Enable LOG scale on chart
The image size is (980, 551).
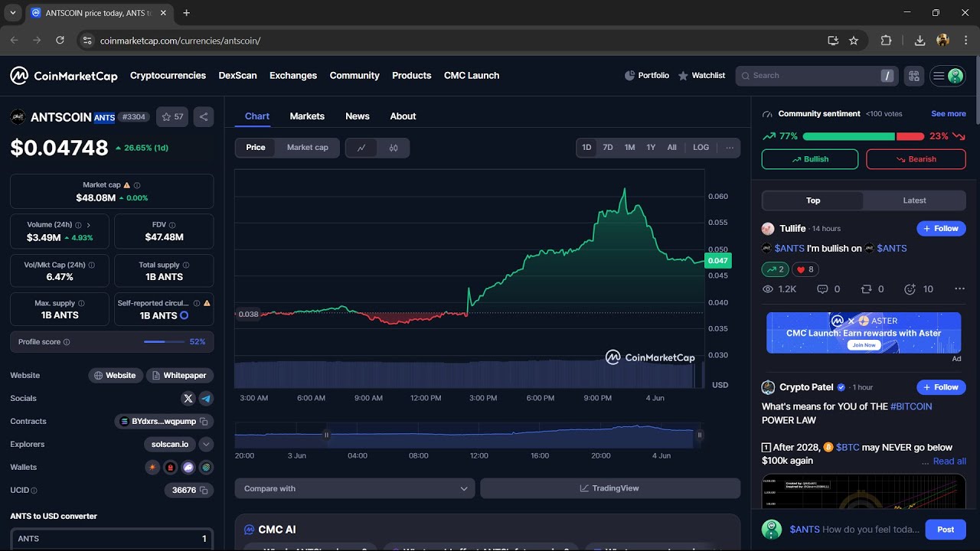pyautogui.click(x=701, y=148)
